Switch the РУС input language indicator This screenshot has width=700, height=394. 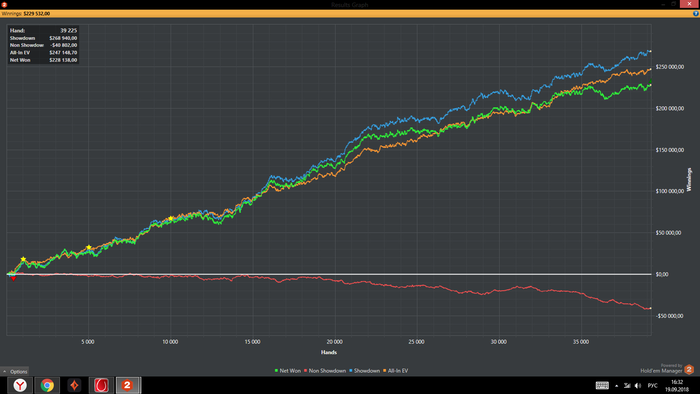(652, 386)
